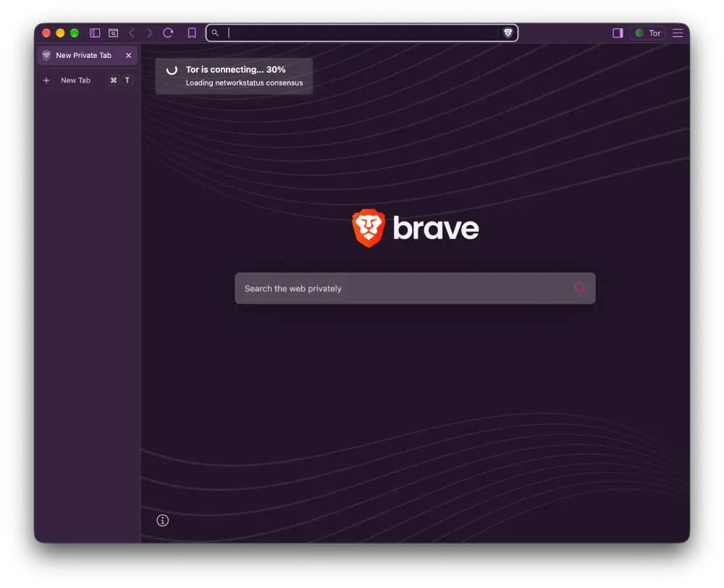The height and width of the screenshot is (588, 724).
Task: Bookmark this page
Action: click(x=192, y=33)
